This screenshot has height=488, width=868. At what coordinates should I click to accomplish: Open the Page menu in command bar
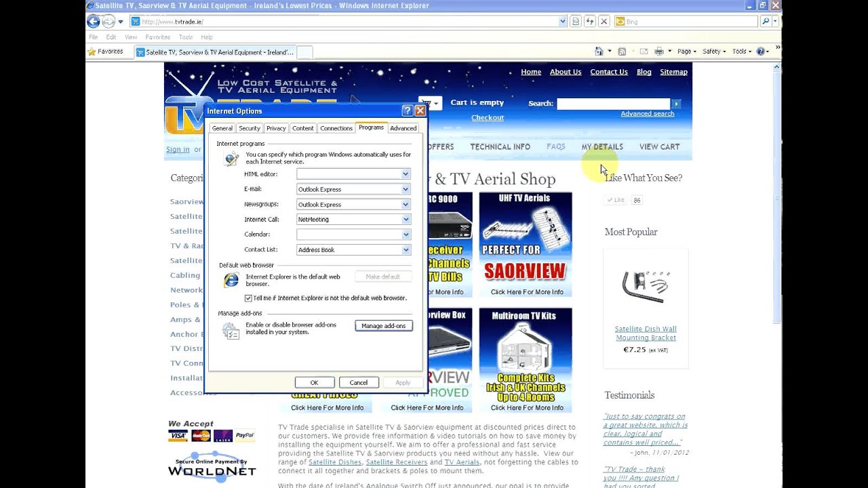tap(686, 52)
